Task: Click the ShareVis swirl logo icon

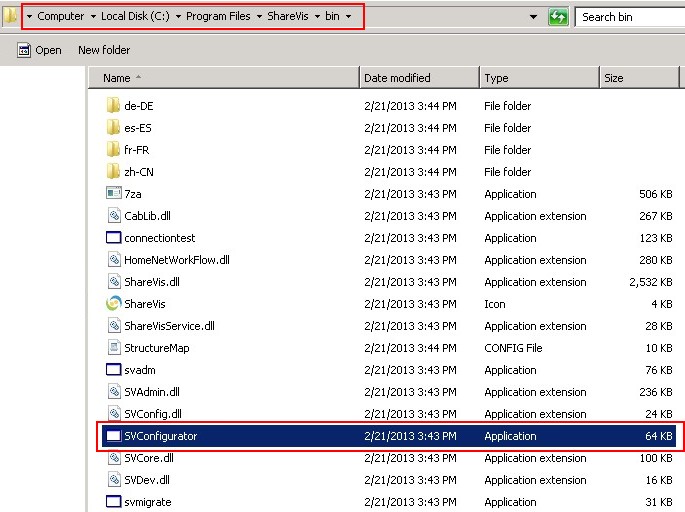Action: 114,303
